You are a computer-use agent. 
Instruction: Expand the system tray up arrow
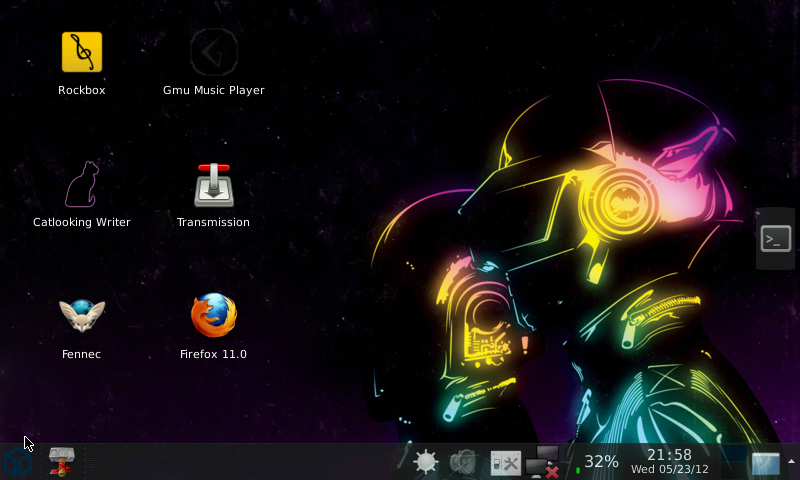tap(791, 461)
